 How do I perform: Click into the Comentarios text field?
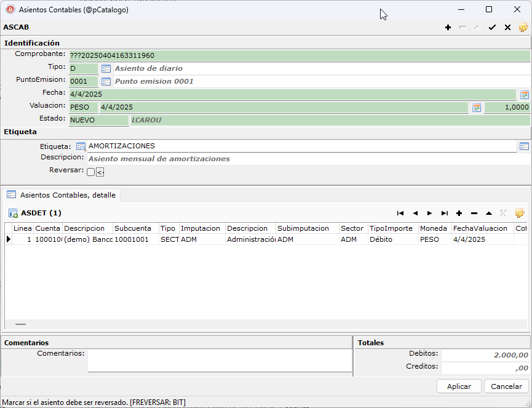pos(220,361)
